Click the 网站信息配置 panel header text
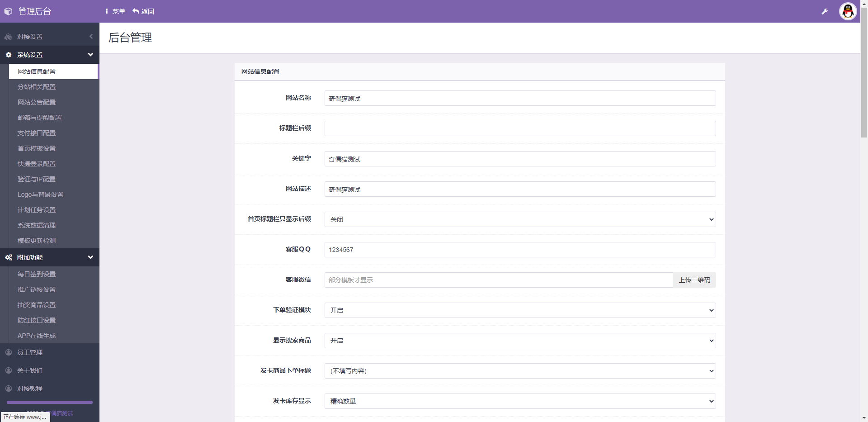Viewport: 868px width, 422px height. [x=260, y=71]
